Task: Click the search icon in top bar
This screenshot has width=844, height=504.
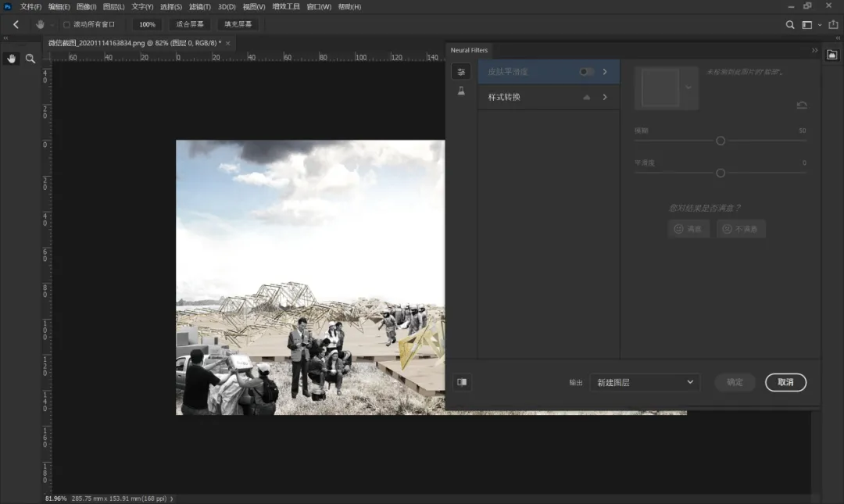Action: 790,24
